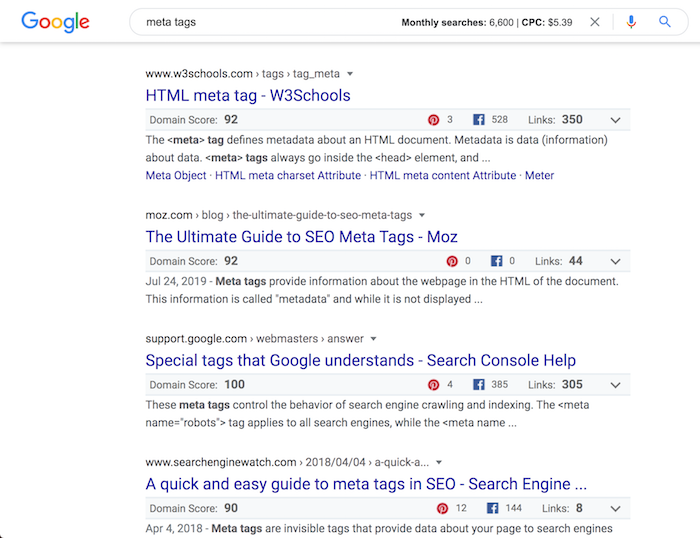The image size is (700, 538).
Task: Click into the meta tags search field
Action: click(x=268, y=22)
